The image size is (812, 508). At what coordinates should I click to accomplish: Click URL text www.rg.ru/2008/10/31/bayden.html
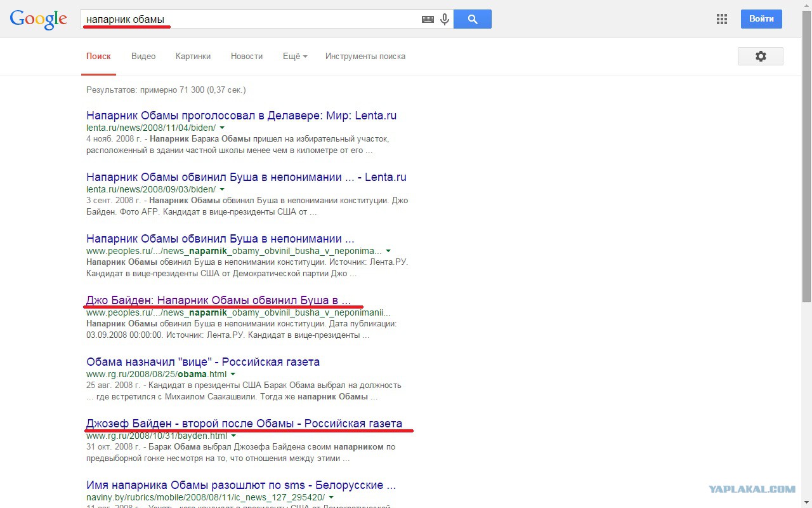point(157,436)
